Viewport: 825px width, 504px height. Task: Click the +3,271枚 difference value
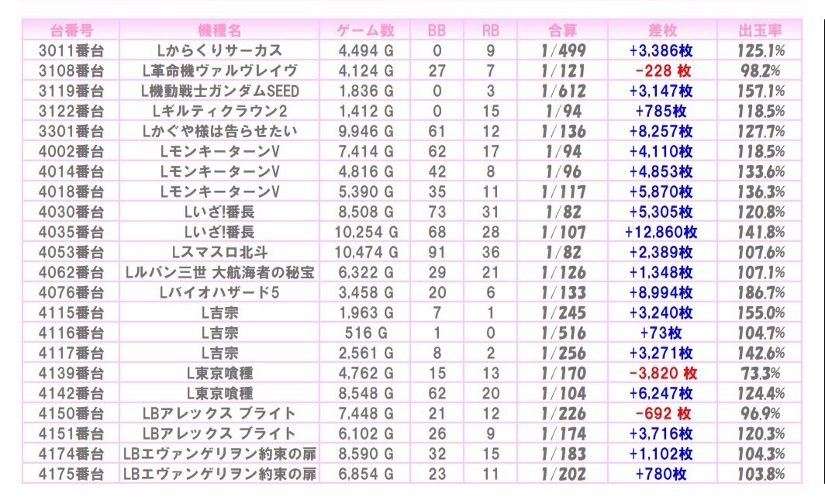pyautogui.click(x=661, y=353)
